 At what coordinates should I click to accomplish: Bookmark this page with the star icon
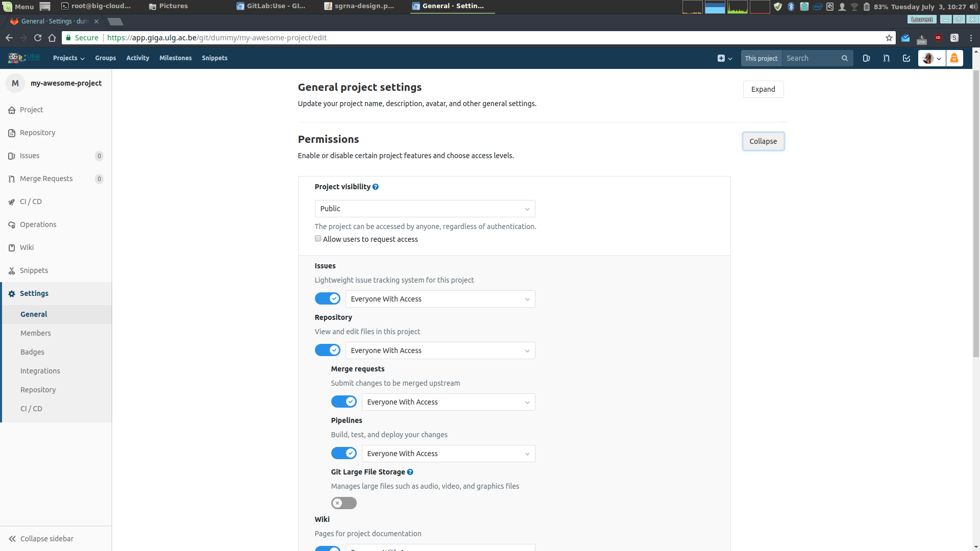[x=889, y=38]
